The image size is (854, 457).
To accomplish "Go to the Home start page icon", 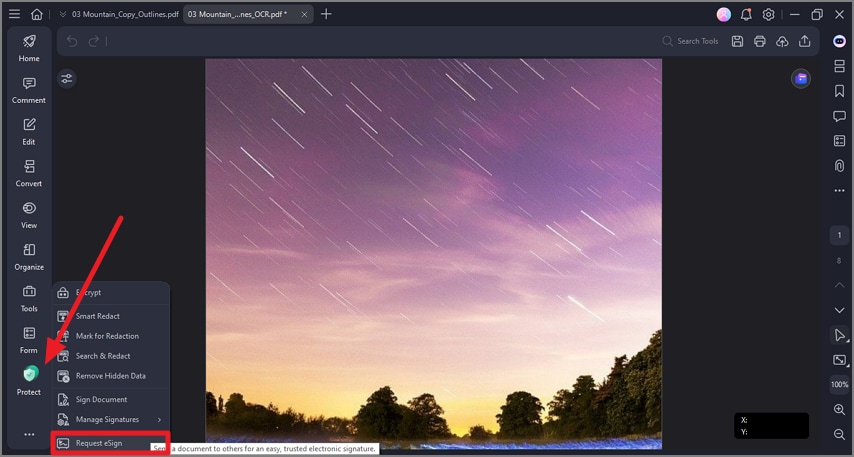I will [x=36, y=14].
